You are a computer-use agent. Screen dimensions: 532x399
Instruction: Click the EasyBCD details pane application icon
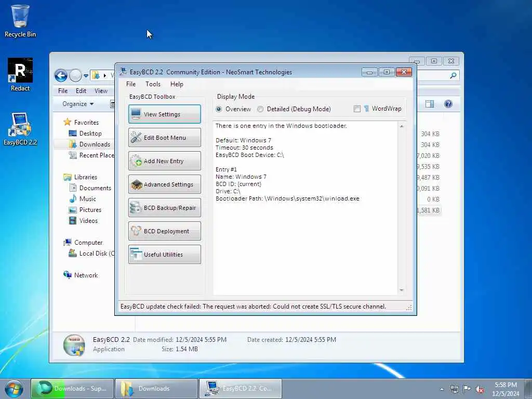point(74,345)
